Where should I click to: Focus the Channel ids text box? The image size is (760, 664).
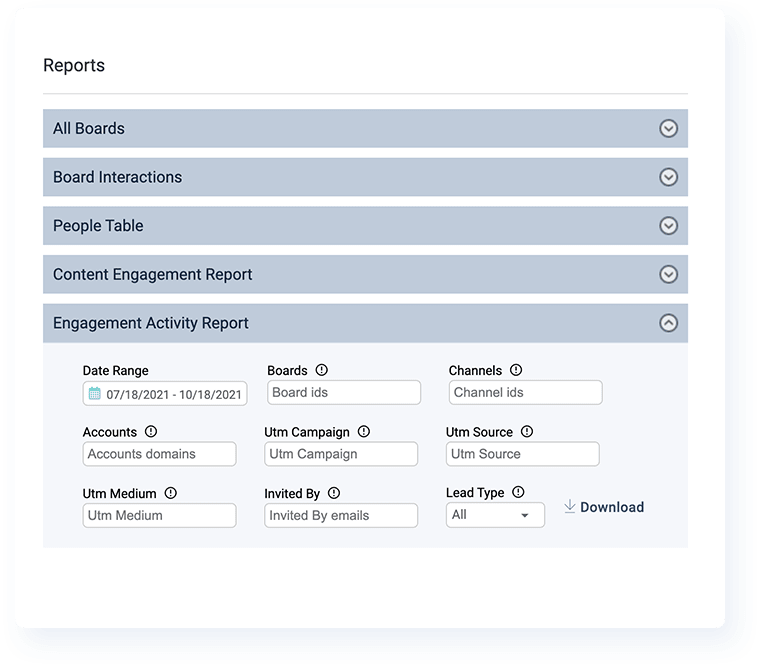click(x=525, y=392)
